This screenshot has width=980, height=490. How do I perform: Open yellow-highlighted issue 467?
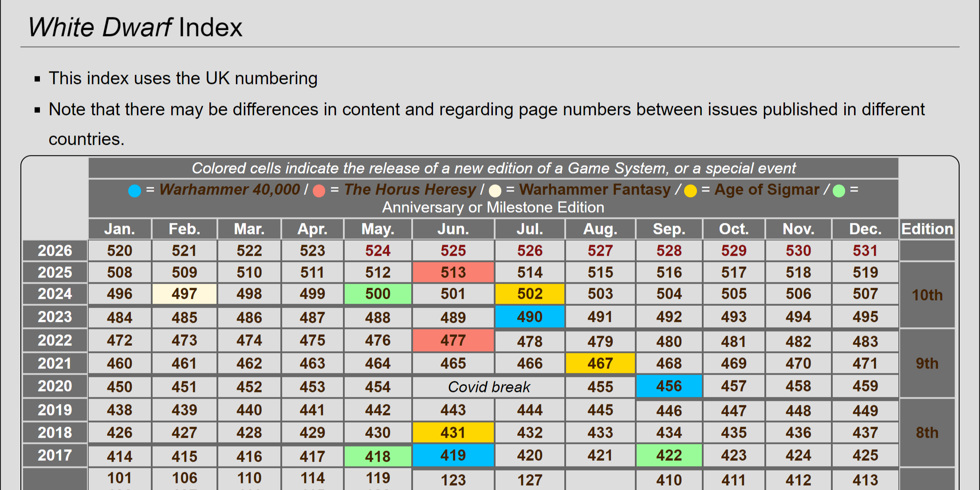pyautogui.click(x=600, y=364)
